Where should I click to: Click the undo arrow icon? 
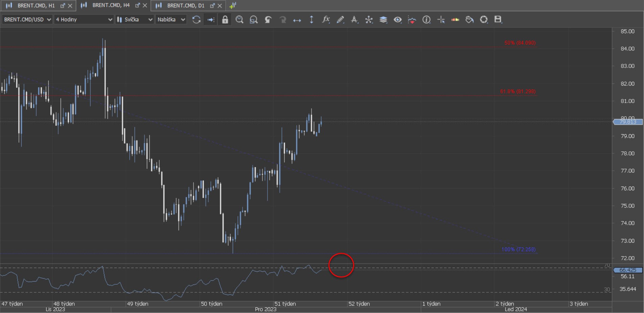(268, 20)
